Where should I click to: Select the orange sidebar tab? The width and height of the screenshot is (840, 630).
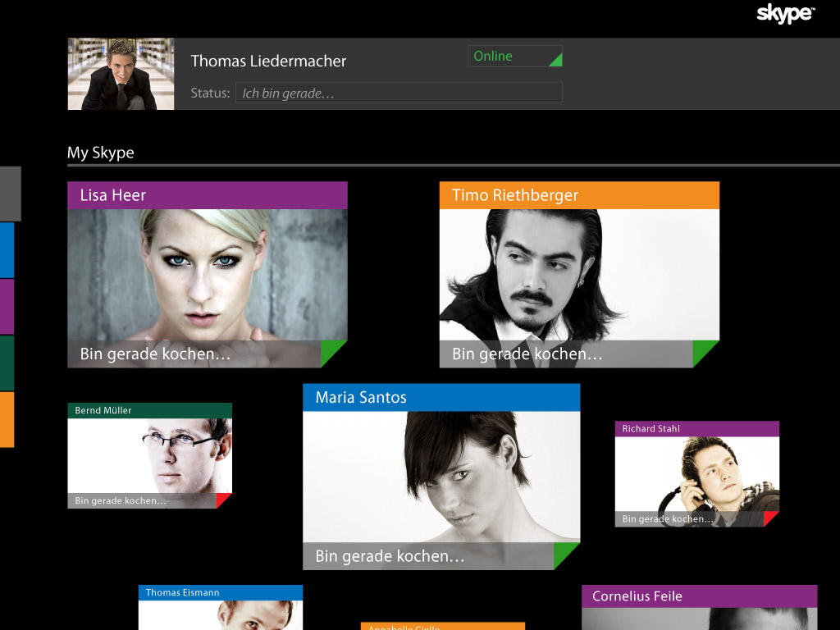[x=7, y=419]
